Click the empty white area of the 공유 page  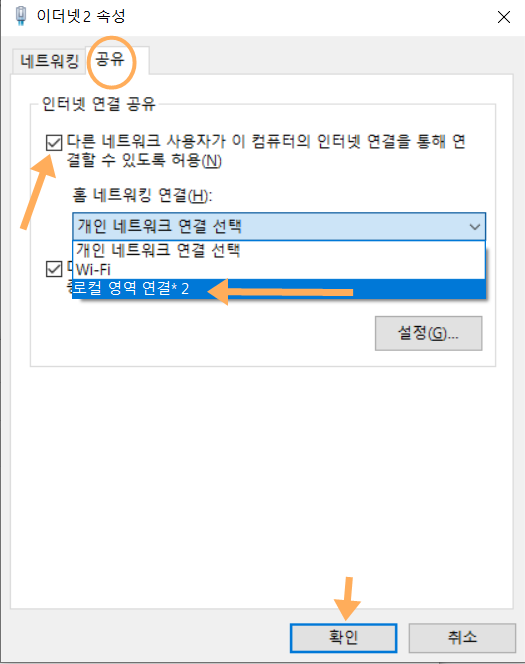pyautogui.click(x=261, y=487)
